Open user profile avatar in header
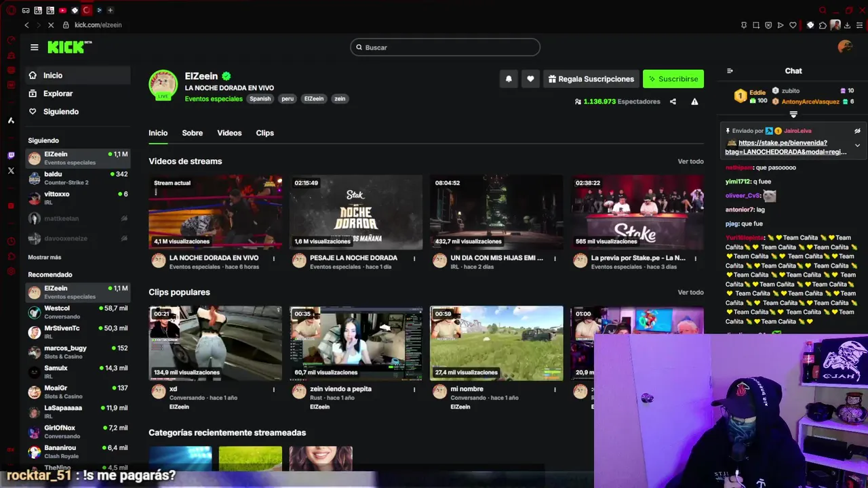 tap(845, 47)
